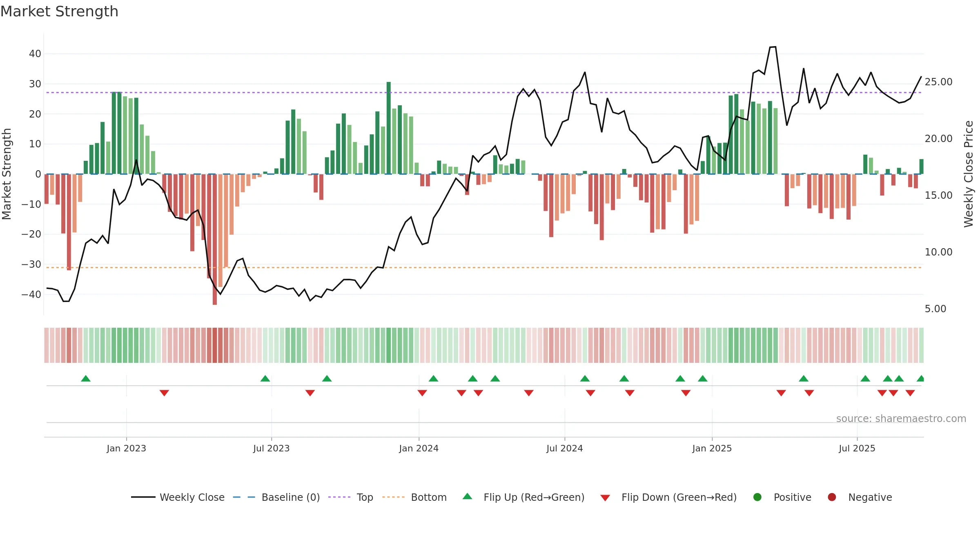Click the −40 strength axis value
Image resolution: width=980 pixels, height=551 pixels.
tap(31, 294)
